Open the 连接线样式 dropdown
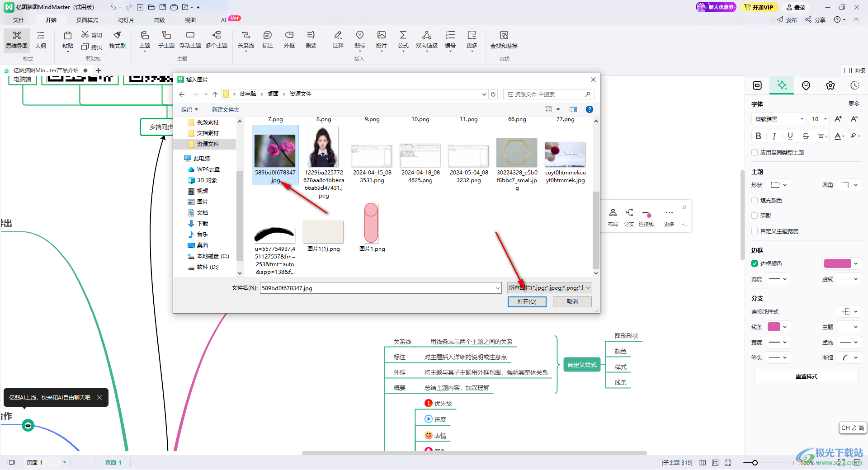The width and height of the screenshot is (868, 470). pyautogui.click(x=849, y=311)
